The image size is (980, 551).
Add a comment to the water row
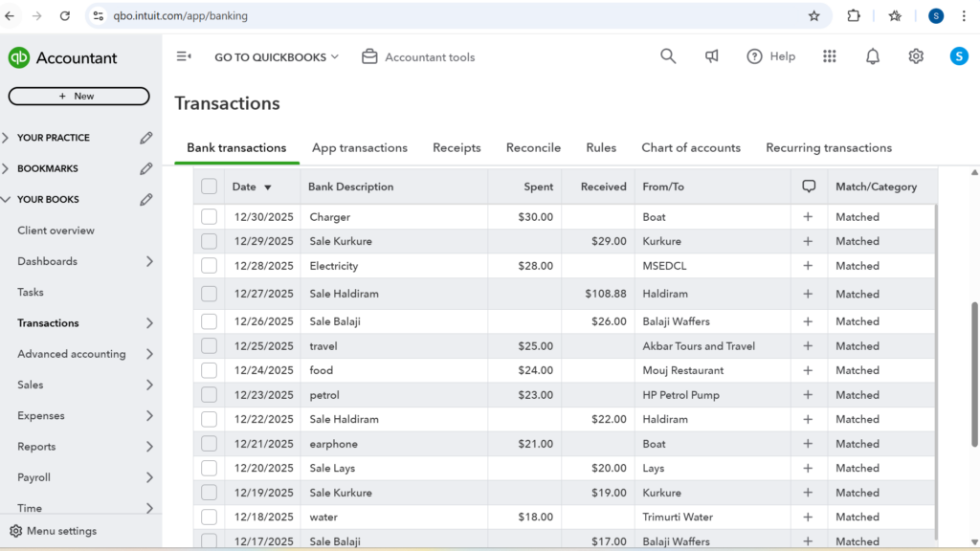(x=808, y=518)
